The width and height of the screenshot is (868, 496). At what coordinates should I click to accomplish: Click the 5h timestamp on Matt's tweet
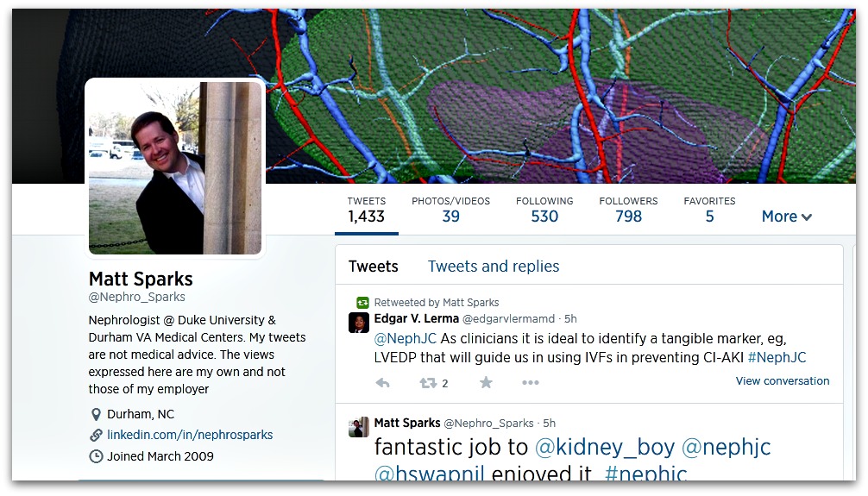click(549, 423)
